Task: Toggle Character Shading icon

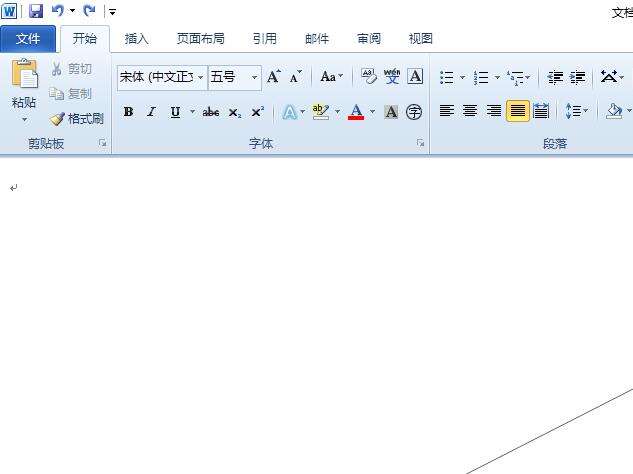Action: (x=391, y=112)
